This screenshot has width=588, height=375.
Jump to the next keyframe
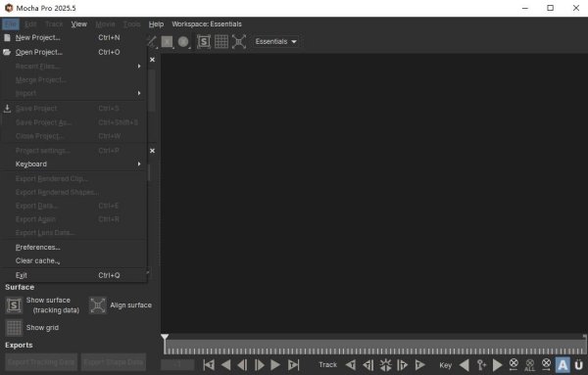coord(498,365)
